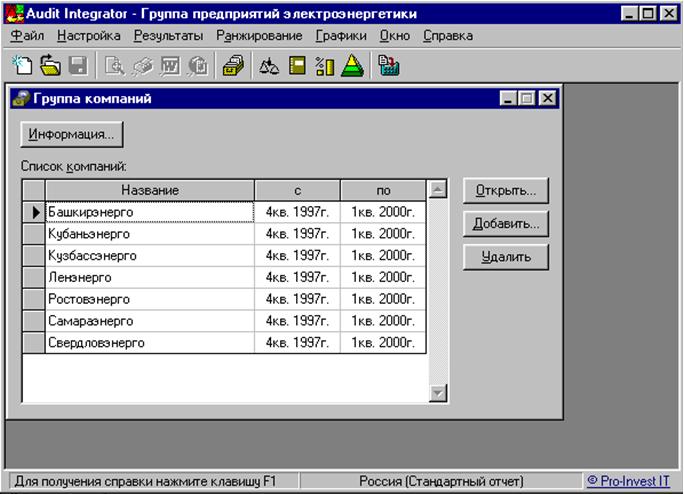
Task: Click the balance scales icon
Action: 269,66
